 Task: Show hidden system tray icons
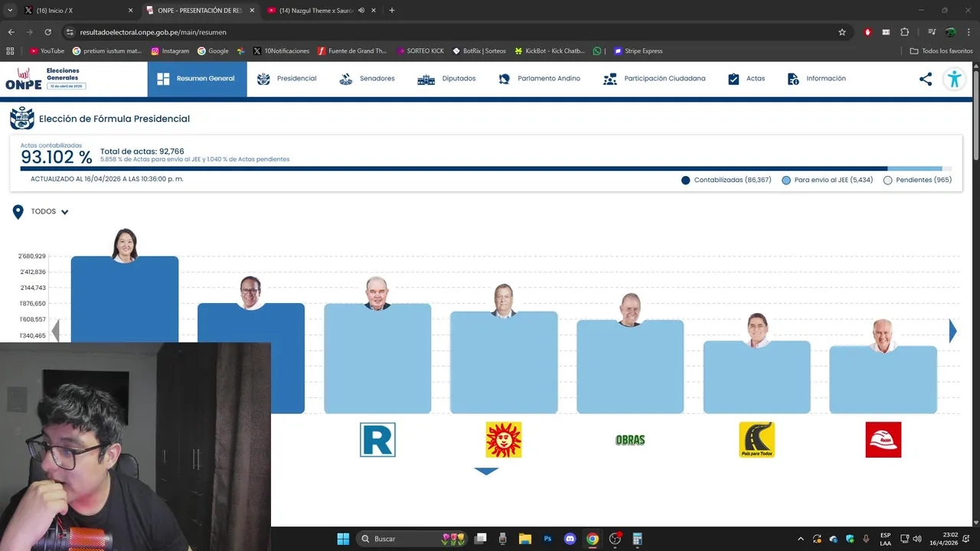(x=801, y=539)
